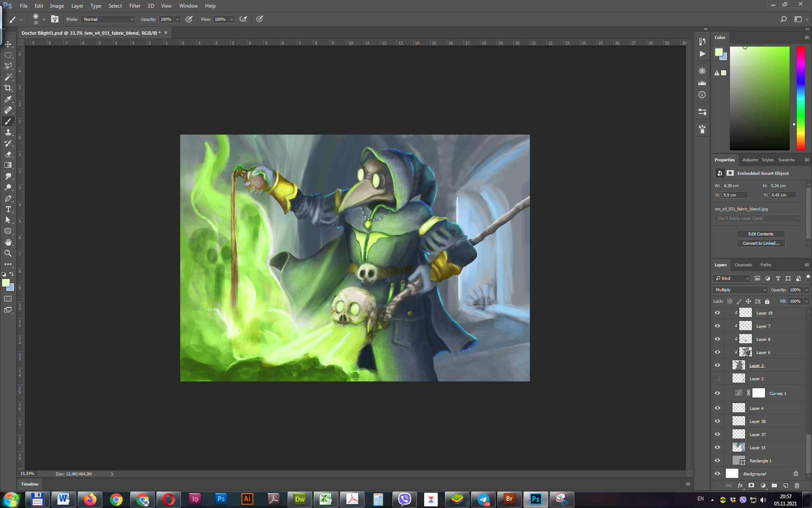Image resolution: width=812 pixels, height=508 pixels.
Task: Hide Layer 6 visibility eye
Action: 717,353
